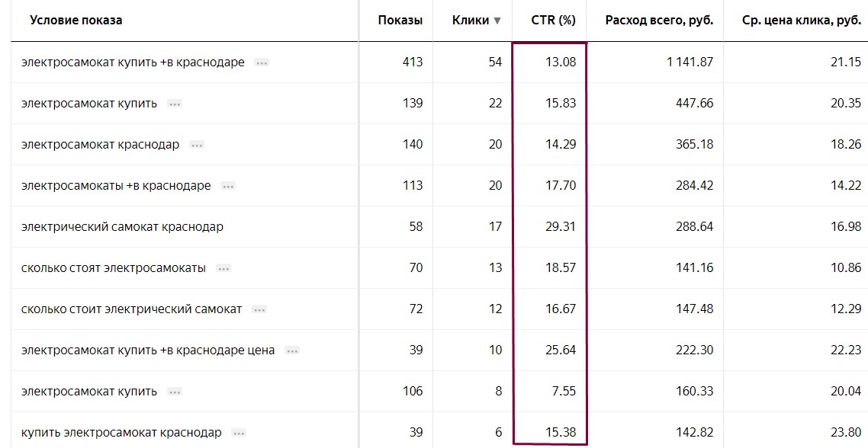This screenshot has height=448, width=868.
Task: Click the «Условие показа» column header
Action: tap(76, 21)
